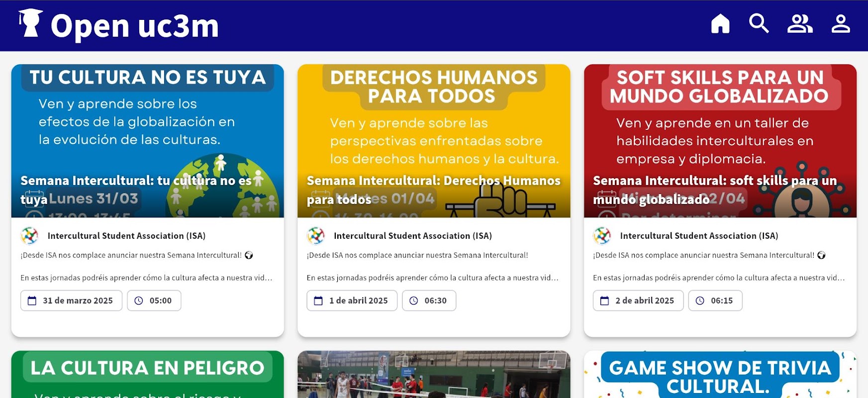The image size is (868, 398).
Task: Click clock icon beside 06:30
Action: click(x=414, y=300)
